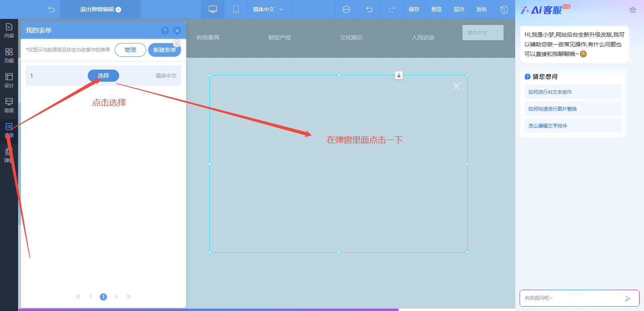
Task: Open the 内容 content sidebar panel
Action: [x=9, y=31]
